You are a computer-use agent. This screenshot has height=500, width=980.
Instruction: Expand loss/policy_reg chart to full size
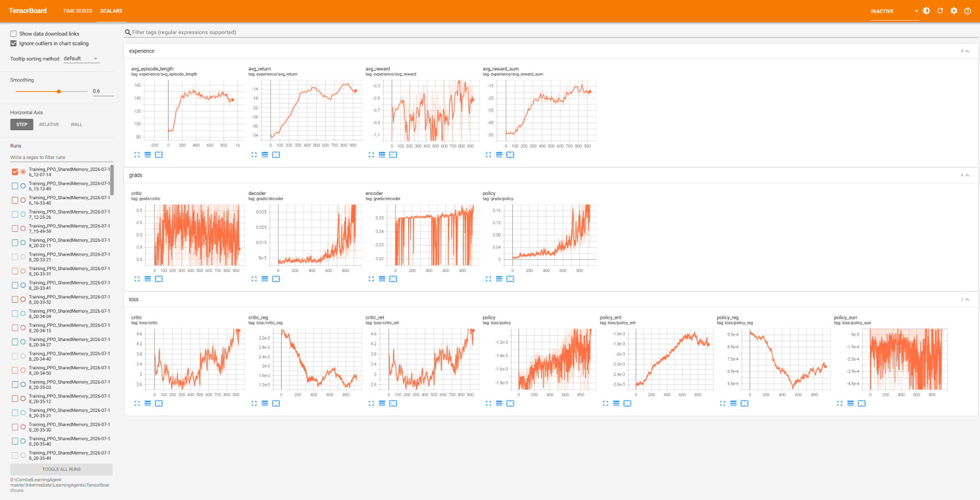coord(723,403)
